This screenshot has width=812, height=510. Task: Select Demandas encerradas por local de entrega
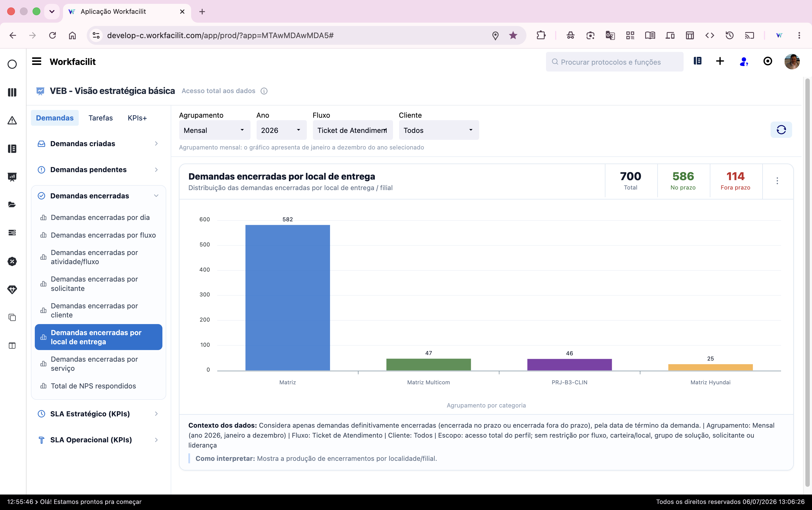tap(99, 337)
